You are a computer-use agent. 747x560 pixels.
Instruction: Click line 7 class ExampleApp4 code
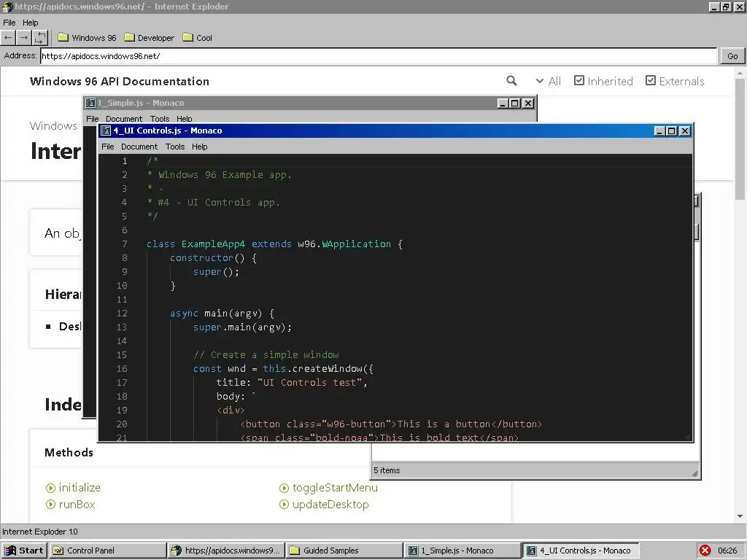(274, 244)
